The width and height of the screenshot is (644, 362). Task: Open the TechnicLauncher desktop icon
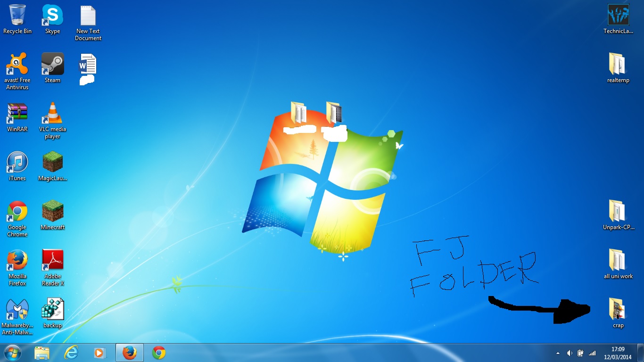(618, 19)
